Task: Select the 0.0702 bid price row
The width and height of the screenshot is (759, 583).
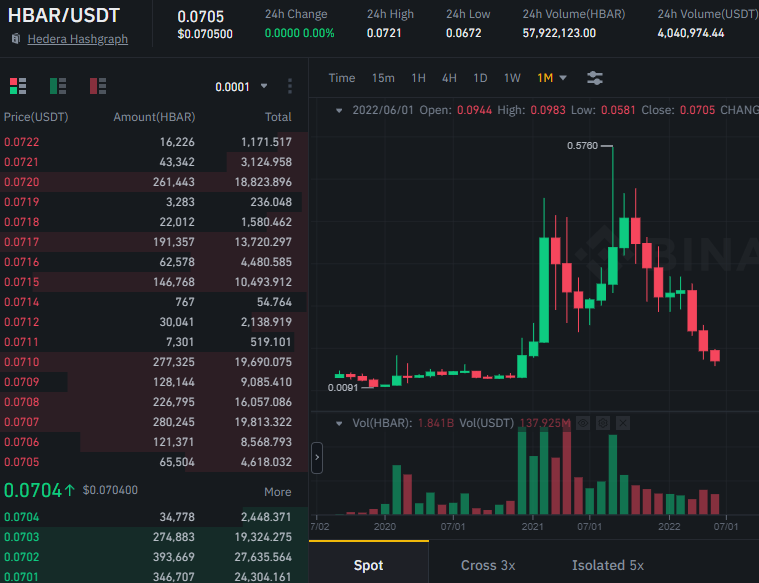Action: pos(154,557)
